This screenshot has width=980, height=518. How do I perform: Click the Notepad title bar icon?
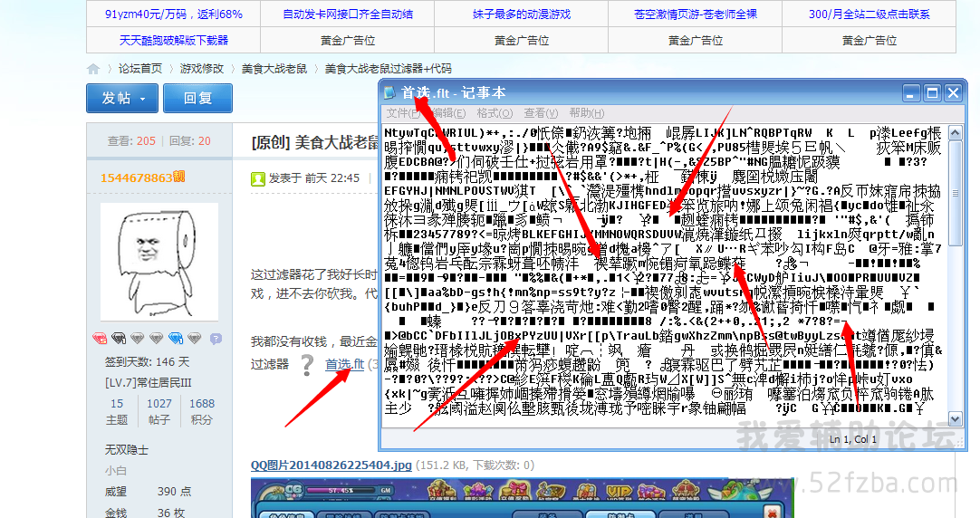pos(390,93)
